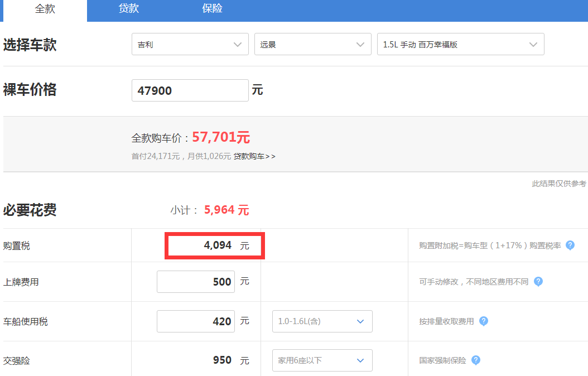Click the help icon beside 按排量收取费用
The width and height of the screenshot is (588, 376).
tap(484, 321)
